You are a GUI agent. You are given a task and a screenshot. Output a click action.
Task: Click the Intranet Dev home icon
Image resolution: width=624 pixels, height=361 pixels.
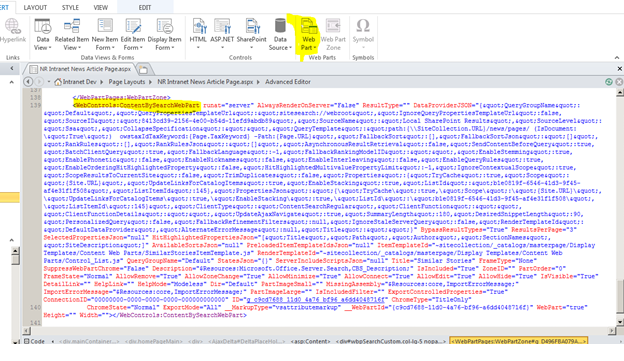[x=58, y=82]
